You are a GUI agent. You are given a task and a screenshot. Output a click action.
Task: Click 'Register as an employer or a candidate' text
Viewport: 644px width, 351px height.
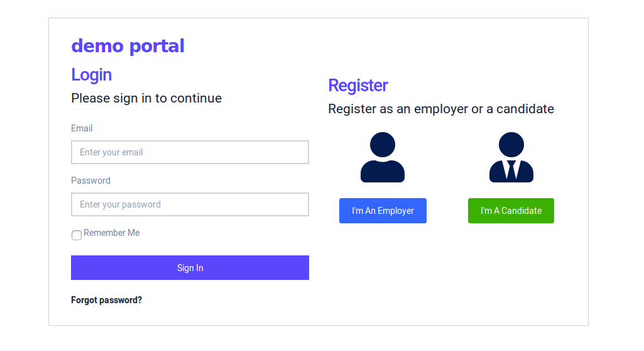(x=441, y=109)
